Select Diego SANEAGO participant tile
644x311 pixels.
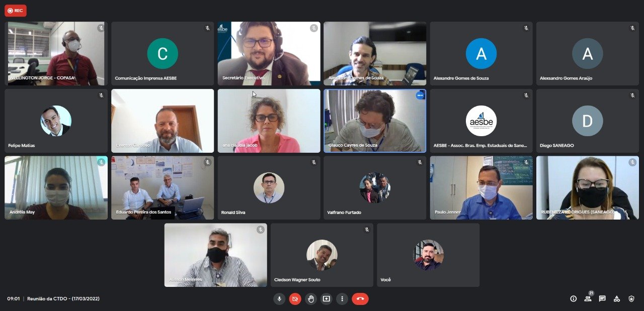(x=588, y=121)
